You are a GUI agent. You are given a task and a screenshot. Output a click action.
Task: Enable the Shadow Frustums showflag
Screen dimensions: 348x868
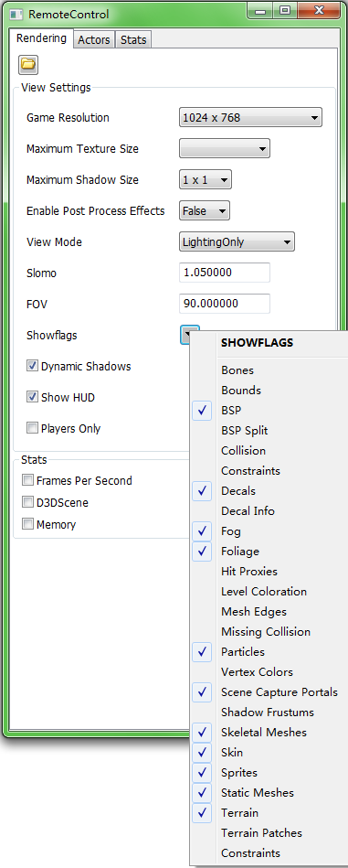pyautogui.click(x=269, y=713)
